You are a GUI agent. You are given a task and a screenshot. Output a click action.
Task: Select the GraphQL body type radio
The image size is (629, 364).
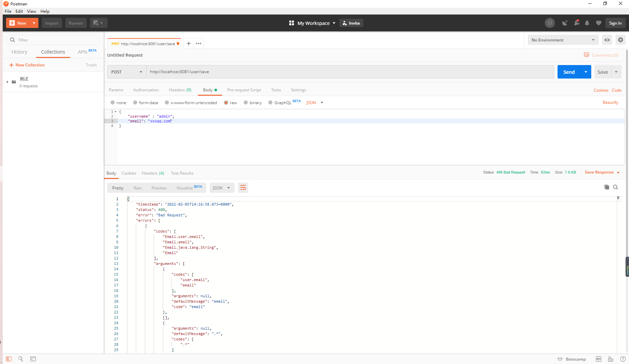pyautogui.click(x=270, y=102)
